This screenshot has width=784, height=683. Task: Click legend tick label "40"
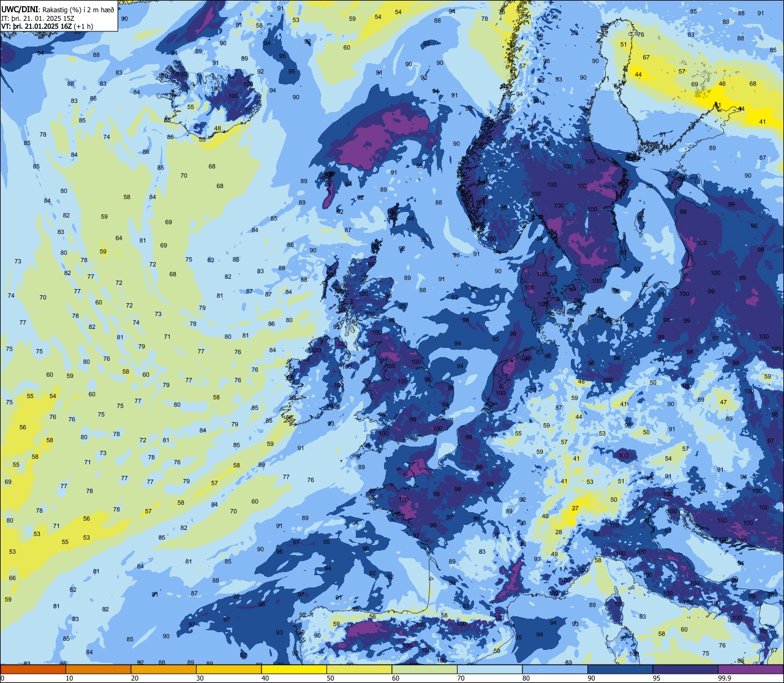pyautogui.click(x=265, y=678)
